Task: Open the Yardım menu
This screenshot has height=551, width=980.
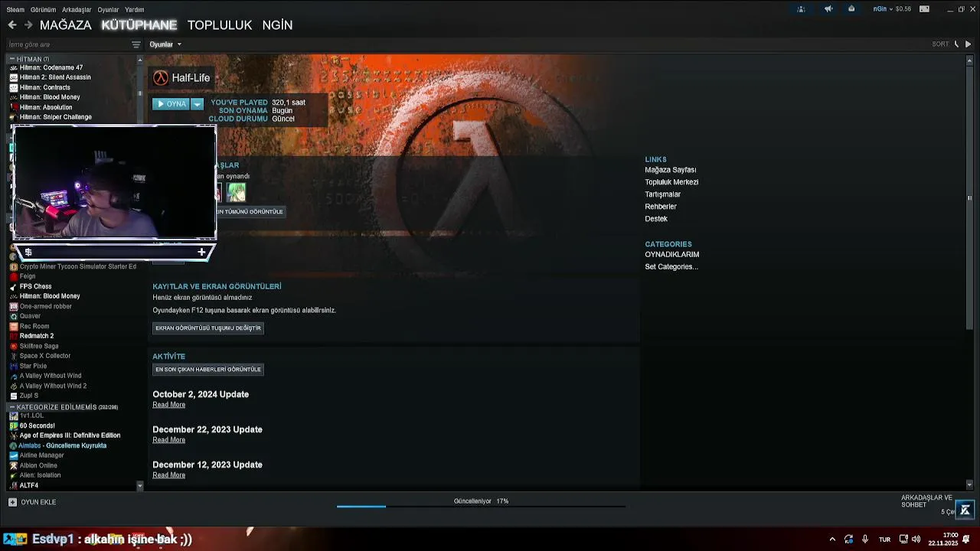Action: point(134,10)
